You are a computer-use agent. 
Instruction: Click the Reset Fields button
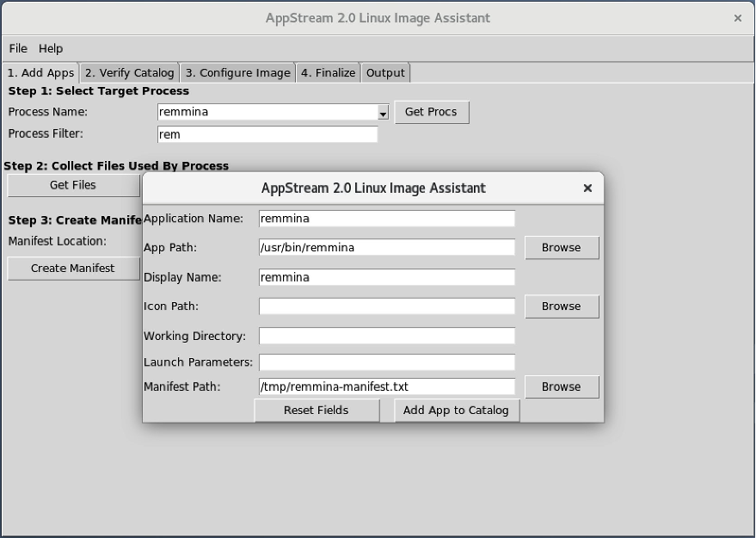pos(317,411)
